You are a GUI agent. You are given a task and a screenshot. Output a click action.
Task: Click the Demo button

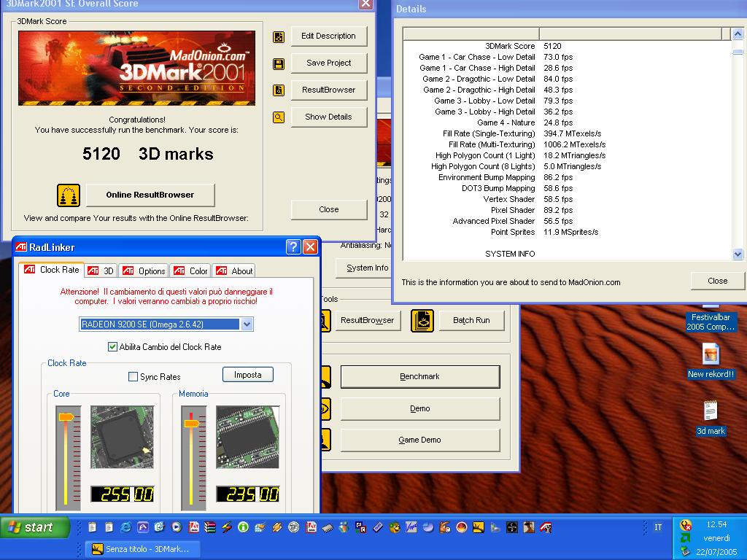pyautogui.click(x=420, y=408)
